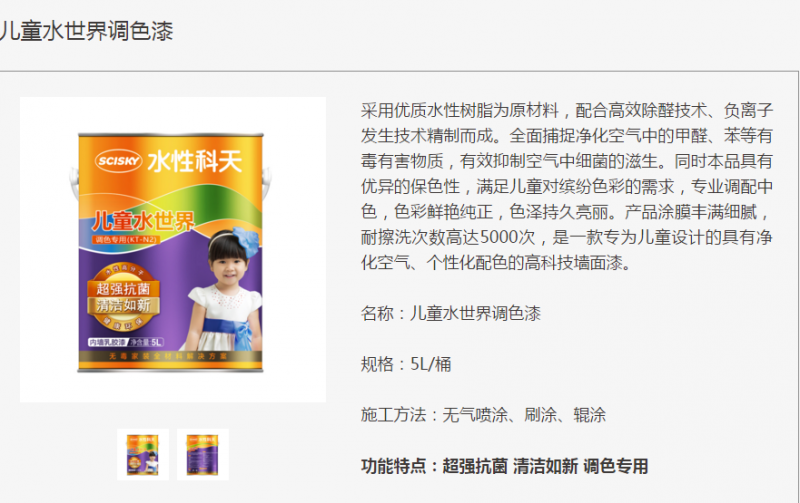Click the page title 儿童水世界调色漆
The image size is (800, 503).
pos(87,31)
